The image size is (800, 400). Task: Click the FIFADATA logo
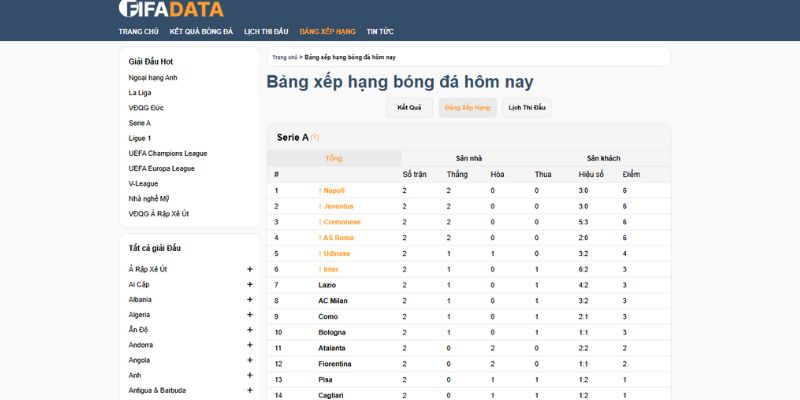171,9
